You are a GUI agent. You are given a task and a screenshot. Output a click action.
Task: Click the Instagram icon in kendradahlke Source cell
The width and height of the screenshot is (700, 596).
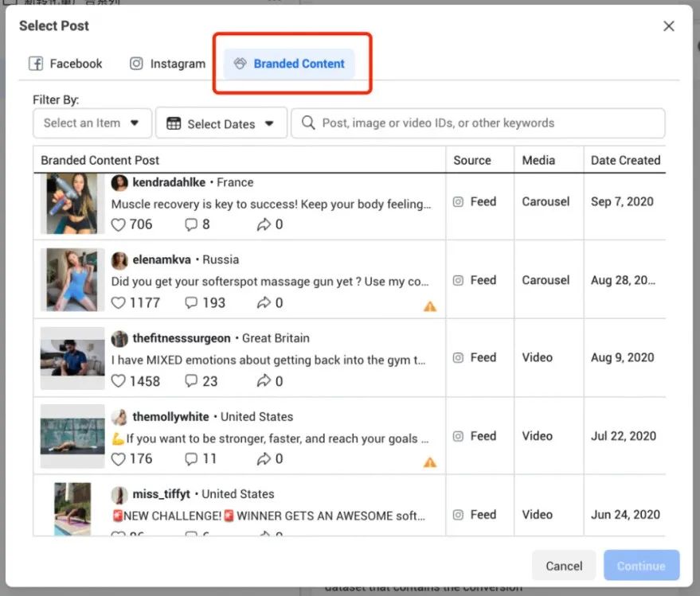459,202
